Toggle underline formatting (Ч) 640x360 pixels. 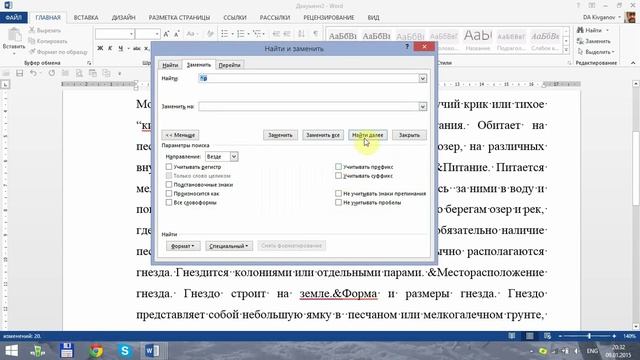[120, 48]
